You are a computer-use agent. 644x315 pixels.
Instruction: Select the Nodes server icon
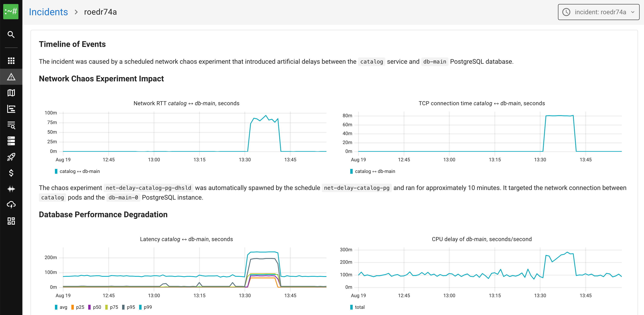(x=11, y=141)
